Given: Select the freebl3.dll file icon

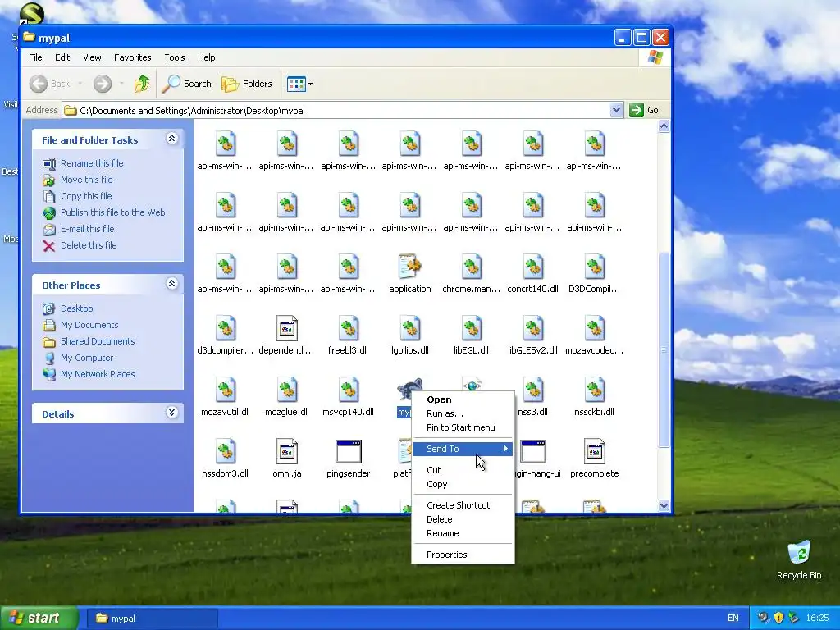Looking at the screenshot, I should tap(348, 328).
